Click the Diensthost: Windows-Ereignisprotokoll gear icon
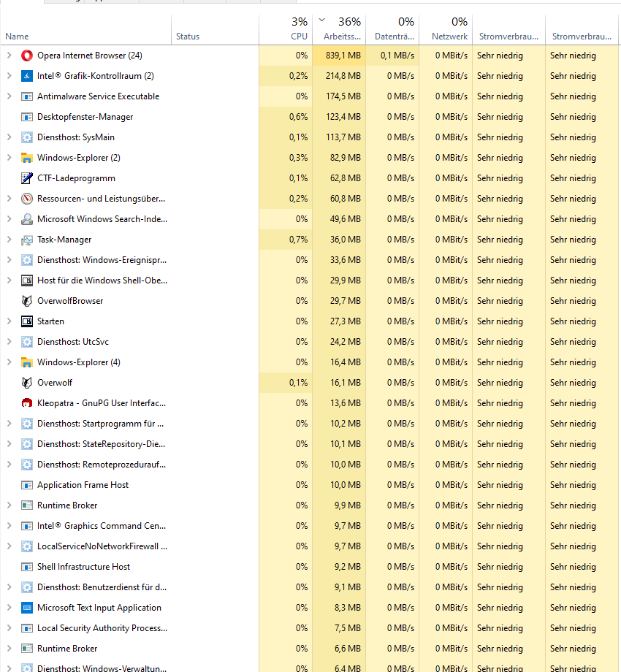This screenshot has height=672, width=621. click(27, 260)
